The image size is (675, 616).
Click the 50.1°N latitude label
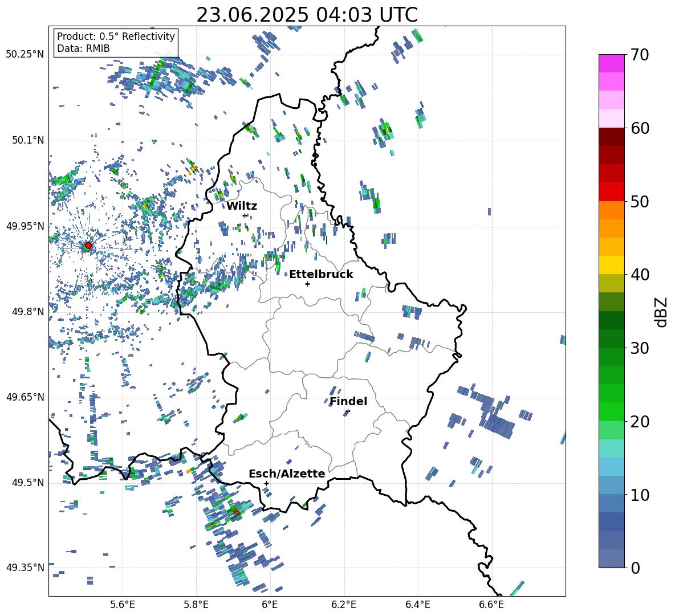tap(28, 140)
